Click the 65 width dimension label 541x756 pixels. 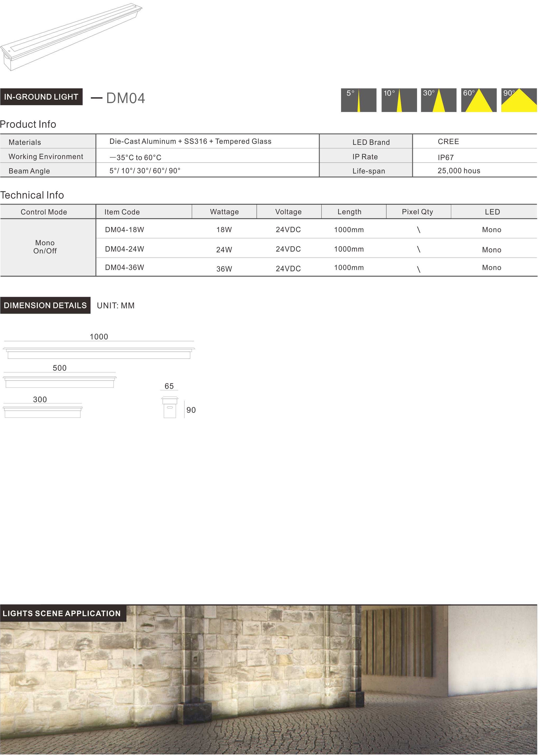(x=169, y=386)
